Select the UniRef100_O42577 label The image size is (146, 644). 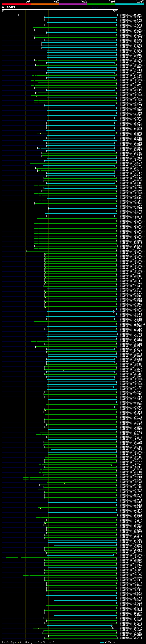[131, 341]
